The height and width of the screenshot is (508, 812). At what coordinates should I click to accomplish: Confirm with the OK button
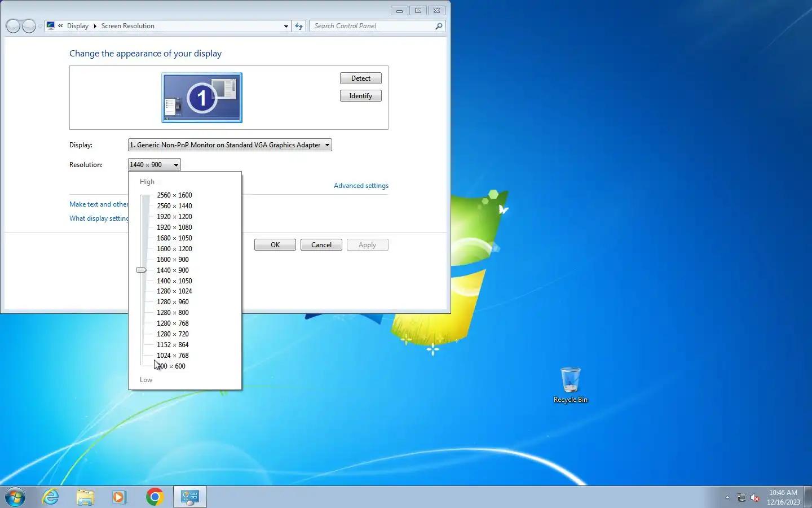275,245
